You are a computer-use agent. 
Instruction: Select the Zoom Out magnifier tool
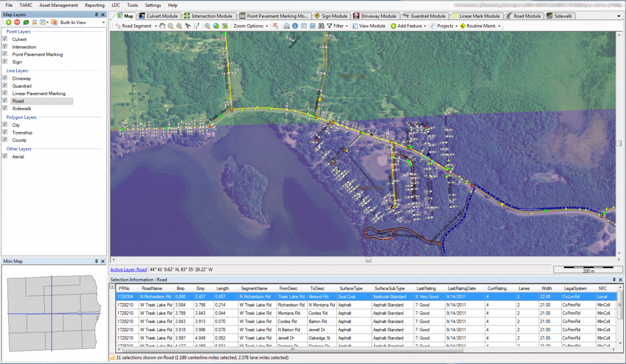(x=179, y=26)
